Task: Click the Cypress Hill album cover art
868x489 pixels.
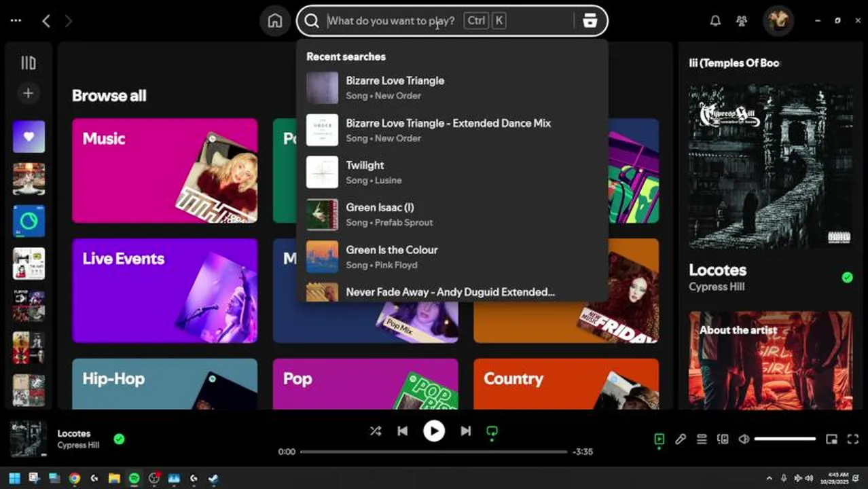Action: pos(771,166)
